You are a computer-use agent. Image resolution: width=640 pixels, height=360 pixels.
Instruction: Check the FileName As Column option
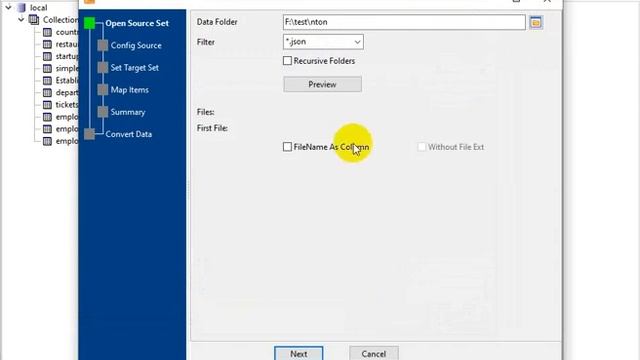[x=287, y=147]
